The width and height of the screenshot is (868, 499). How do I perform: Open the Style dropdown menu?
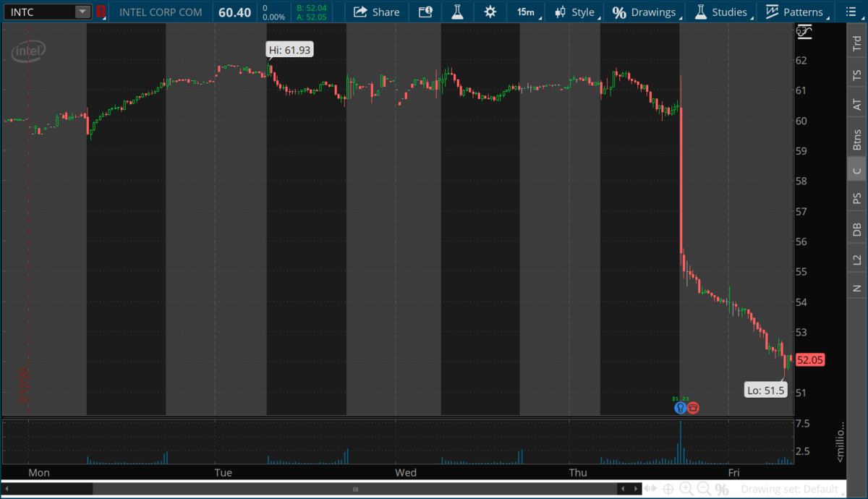point(576,12)
